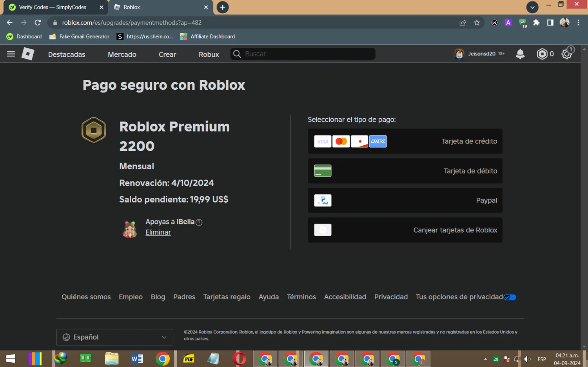Open the Privacidad footer link
The height and width of the screenshot is (367, 588).
point(391,297)
